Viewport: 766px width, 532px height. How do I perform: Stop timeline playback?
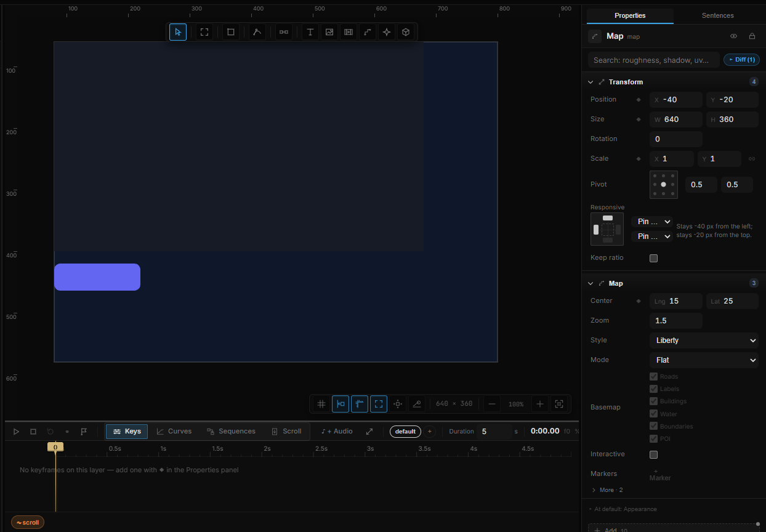point(33,432)
